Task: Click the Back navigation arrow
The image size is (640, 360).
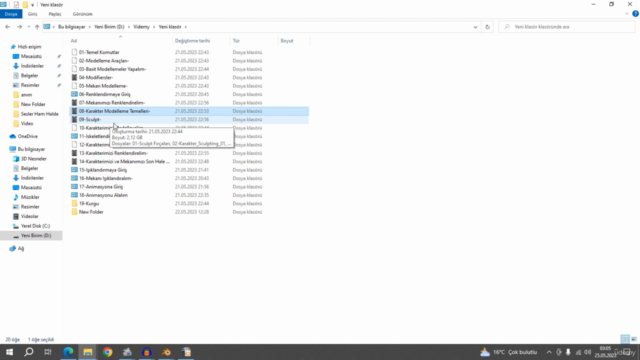Action: pyautogui.click(x=8, y=27)
